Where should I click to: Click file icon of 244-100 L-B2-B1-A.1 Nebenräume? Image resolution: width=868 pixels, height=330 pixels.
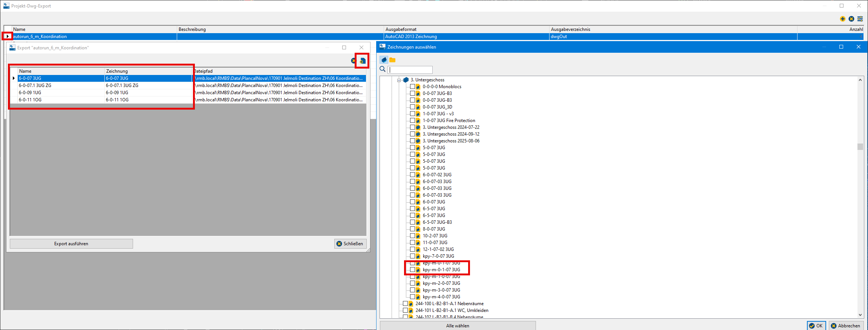[411, 304]
